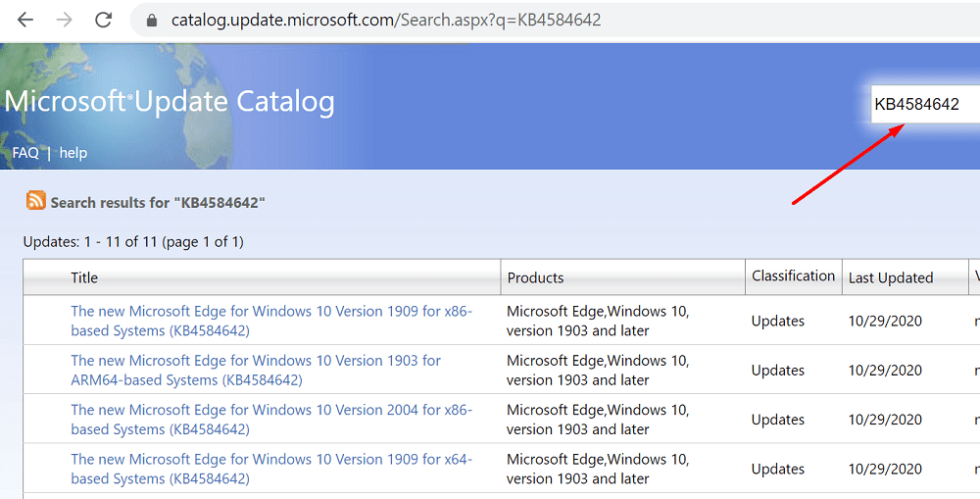Sort results by Products column header
Viewport: 980px width, 499px height.
(x=536, y=277)
